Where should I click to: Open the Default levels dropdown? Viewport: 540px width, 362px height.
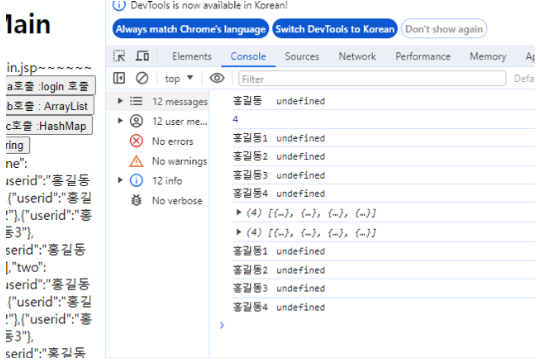tap(524, 79)
